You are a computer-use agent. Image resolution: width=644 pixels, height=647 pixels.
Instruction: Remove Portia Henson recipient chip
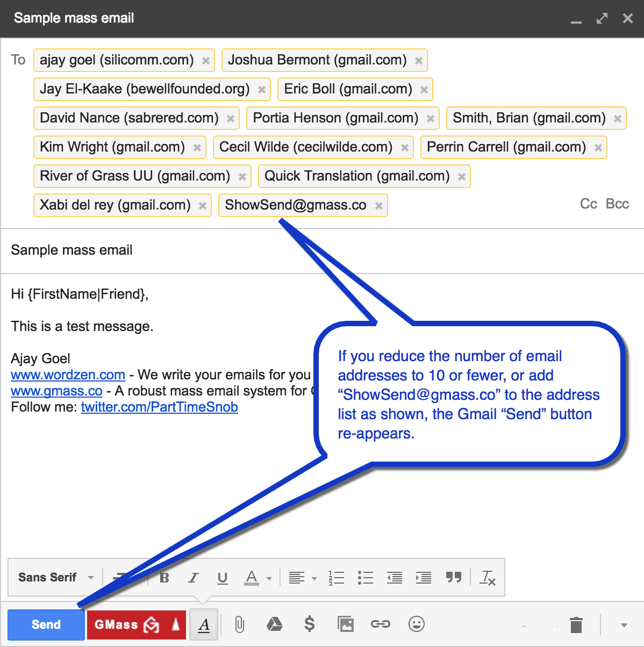[x=430, y=119]
